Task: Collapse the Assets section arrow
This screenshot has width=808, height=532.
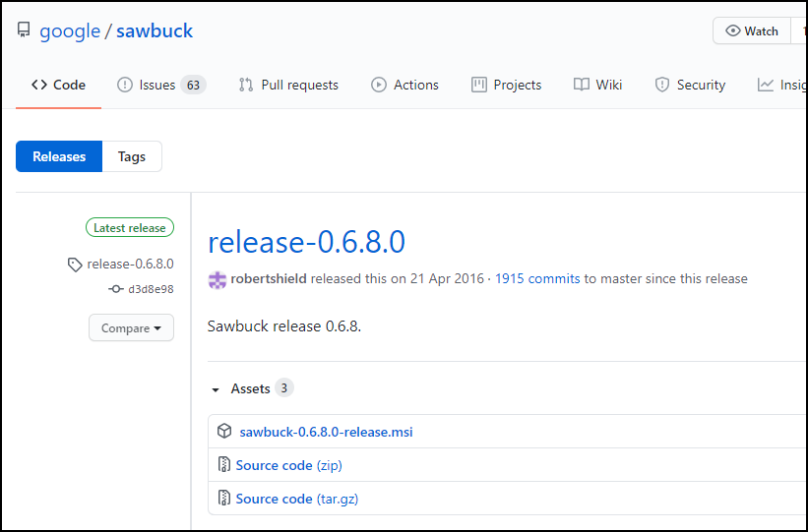Action: pyautogui.click(x=216, y=389)
